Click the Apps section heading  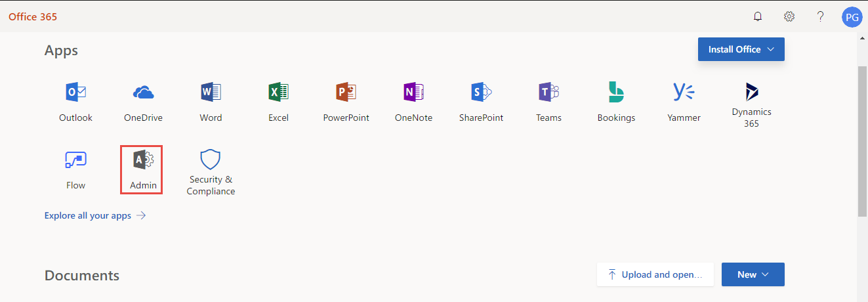tap(61, 51)
